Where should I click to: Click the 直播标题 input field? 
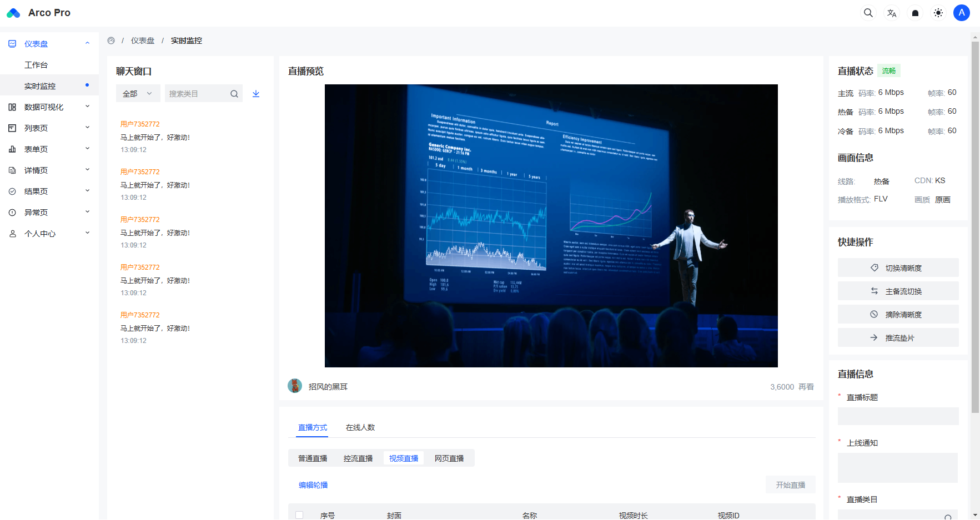[898, 416]
